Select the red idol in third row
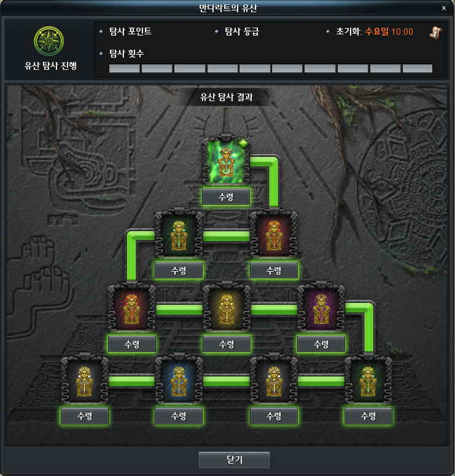The width and height of the screenshot is (455, 476). (131, 307)
